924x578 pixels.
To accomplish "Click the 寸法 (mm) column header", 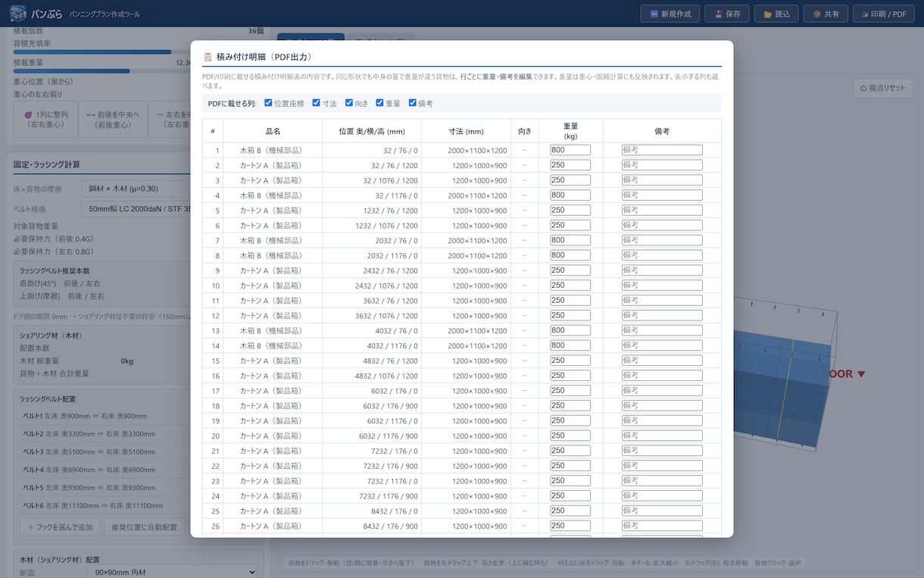I will click(466, 131).
